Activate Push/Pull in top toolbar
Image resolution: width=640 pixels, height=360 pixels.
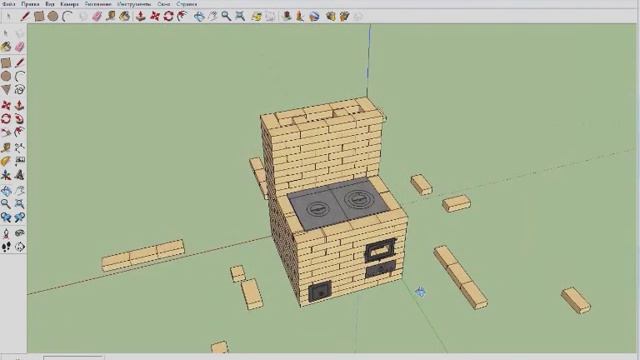(x=141, y=16)
